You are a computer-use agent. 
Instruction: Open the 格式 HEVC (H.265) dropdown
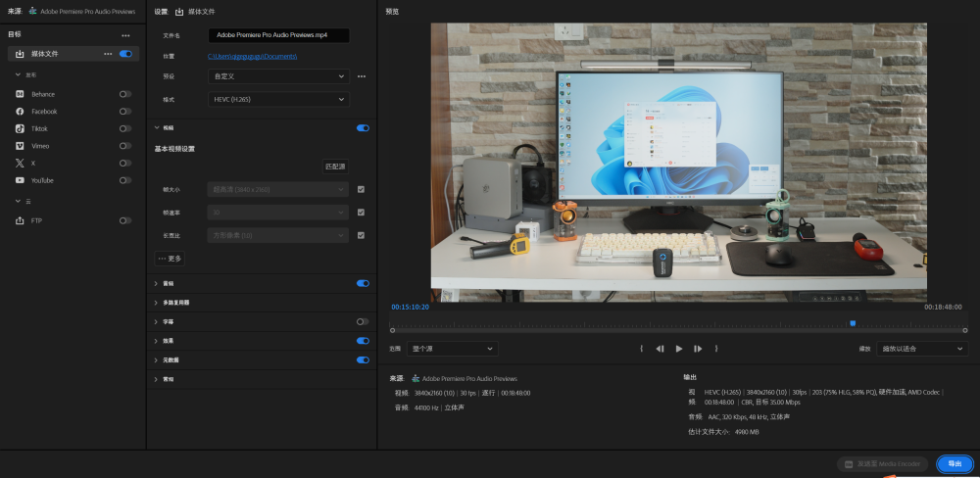point(278,99)
